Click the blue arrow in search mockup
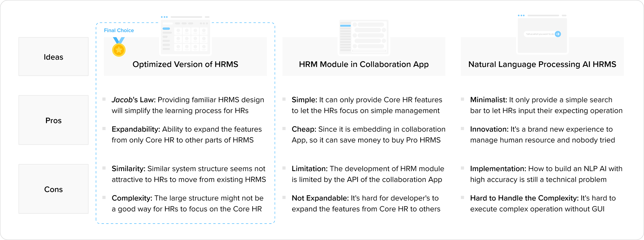Image resolution: width=644 pixels, height=240 pixels. (558, 34)
